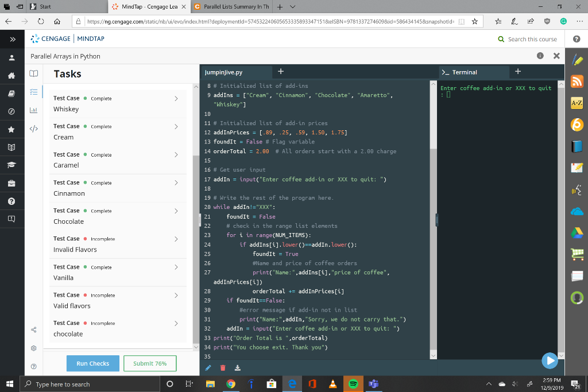
Task: Open the A-Z glossary app in right dock
Action: 577,103
